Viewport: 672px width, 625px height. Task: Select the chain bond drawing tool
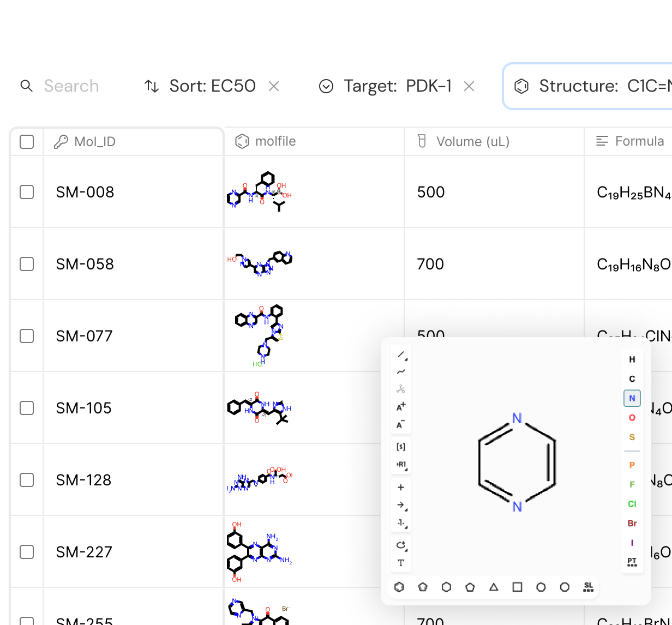[x=401, y=372]
